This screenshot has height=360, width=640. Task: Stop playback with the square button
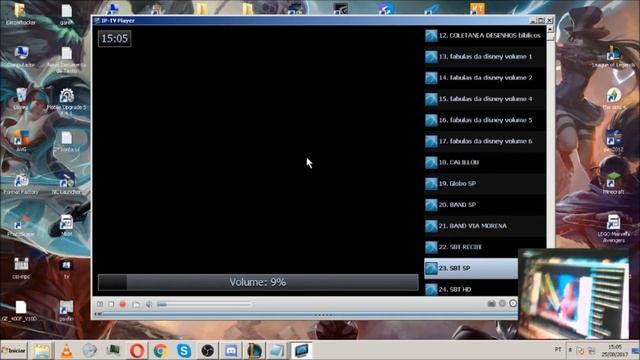(111, 304)
